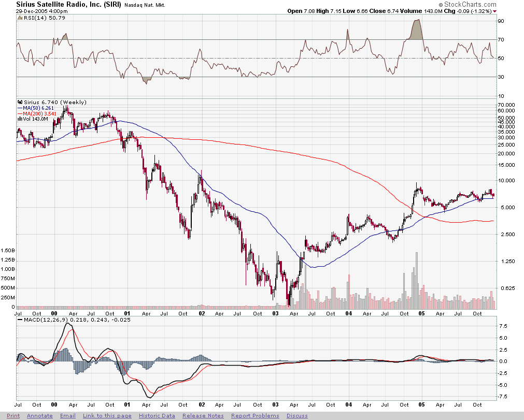Click the 'RSI(14) 50.79' label
Viewport: 524px width, 420px height.
(45, 18)
